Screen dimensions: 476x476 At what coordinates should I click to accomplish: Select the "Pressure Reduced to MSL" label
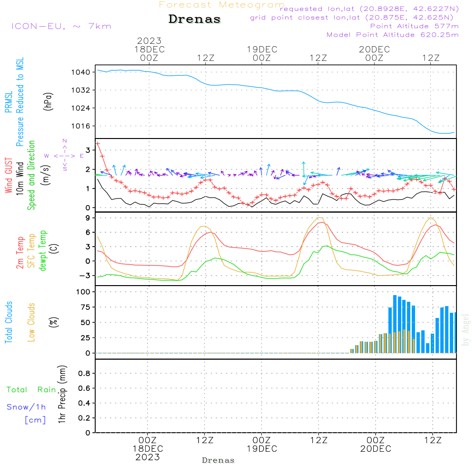point(20,102)
